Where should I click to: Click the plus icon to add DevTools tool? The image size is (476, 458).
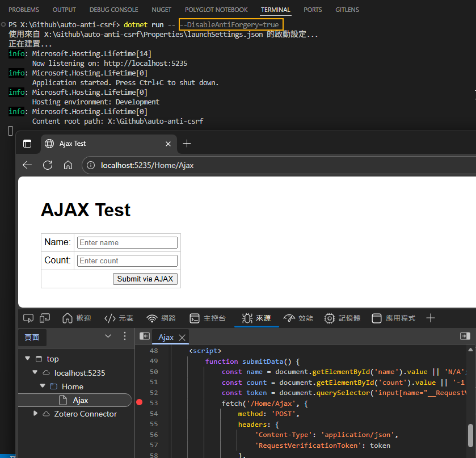tap(431, 318)
